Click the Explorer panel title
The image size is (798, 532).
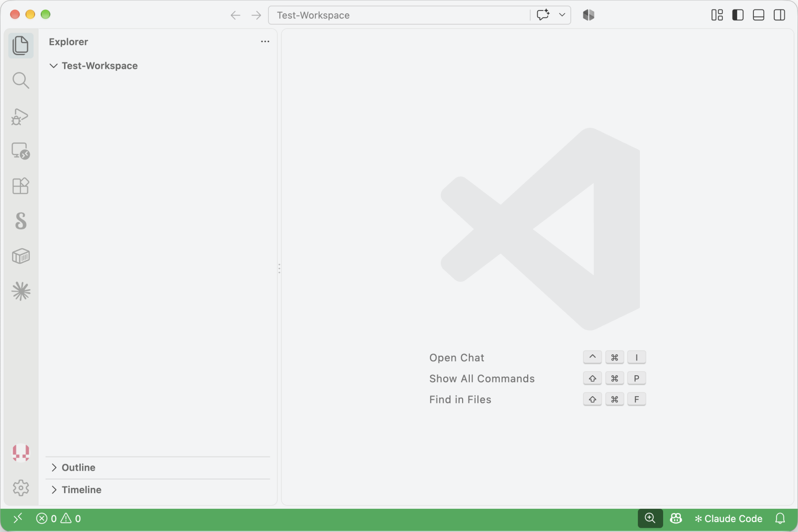[x=68, y=42]
